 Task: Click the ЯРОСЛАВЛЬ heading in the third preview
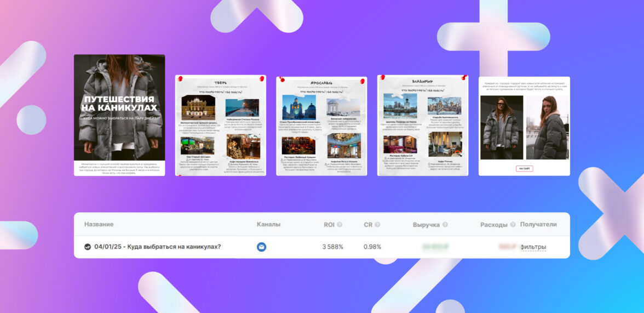(x=321, y=82)
